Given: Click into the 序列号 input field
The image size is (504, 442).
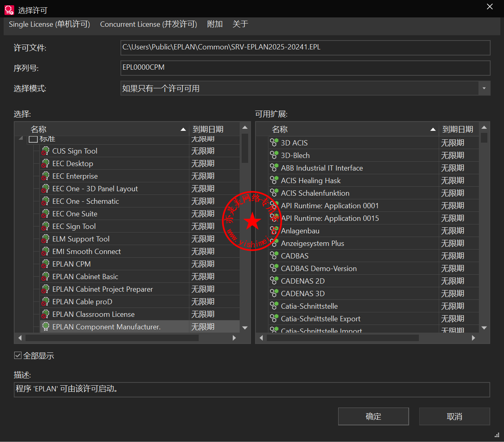Looking at the screenshot, I should point(305,68).
